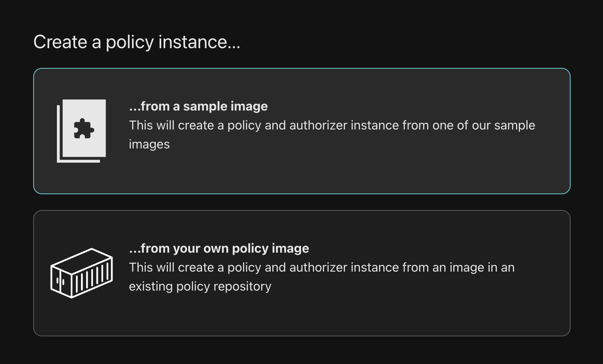Click "existing policy repository" text
The image size is (603, 364).
click(x=200, y=287)
